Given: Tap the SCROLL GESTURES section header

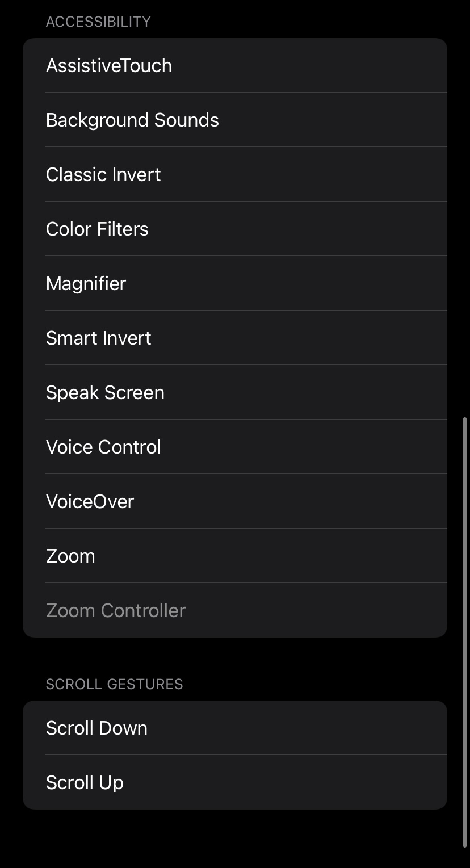Looking at the screenshot, I should [x=114, y=684].
